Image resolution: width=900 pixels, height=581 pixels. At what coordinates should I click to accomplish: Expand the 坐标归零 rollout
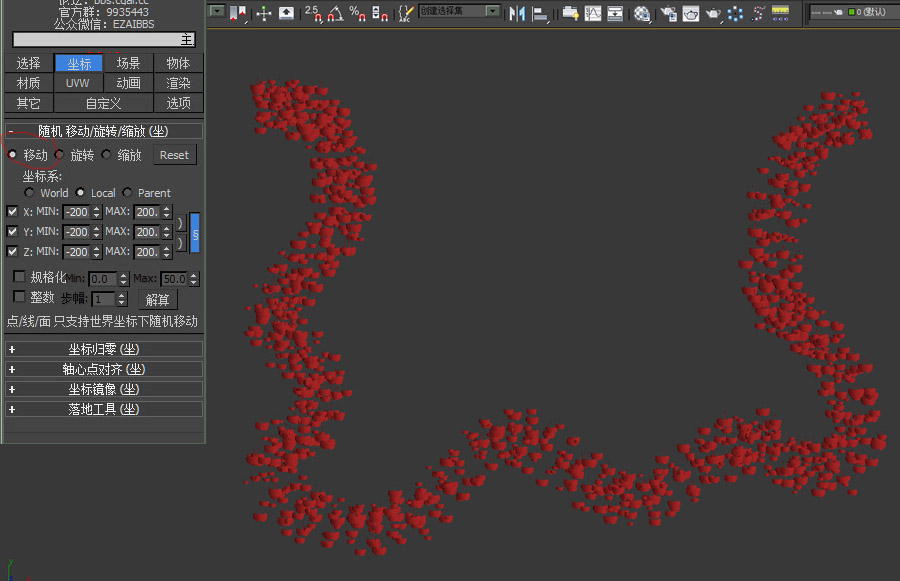(104, 349)
